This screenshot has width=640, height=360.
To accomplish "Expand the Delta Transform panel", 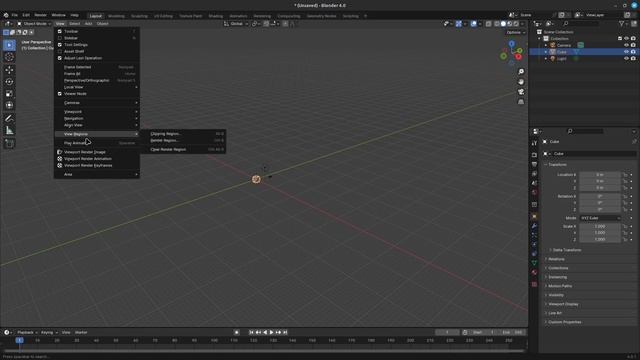I will click(x=567, y=250).
